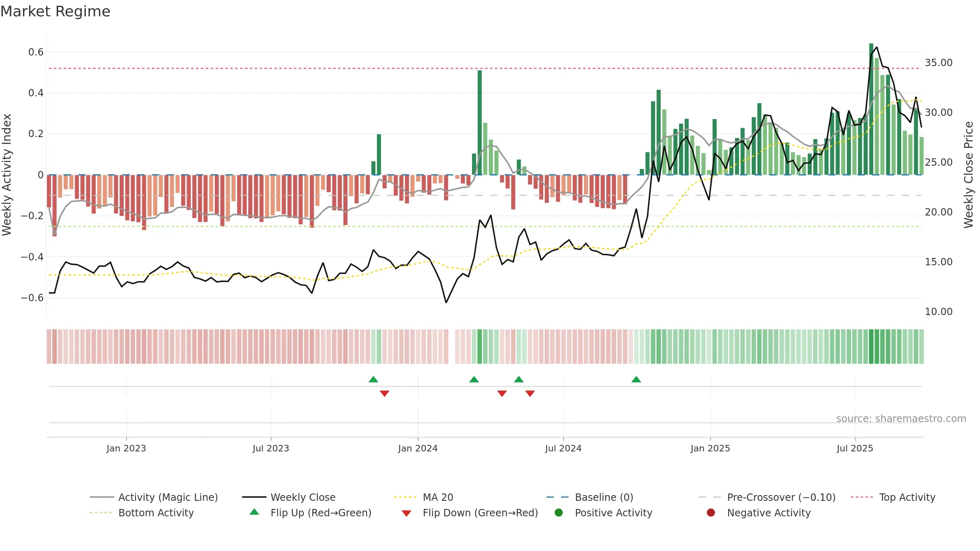Screen dimensions: 980x551
Task: Toggle Flip Up (Red→Green) legend entry
Action: point(310,513)
